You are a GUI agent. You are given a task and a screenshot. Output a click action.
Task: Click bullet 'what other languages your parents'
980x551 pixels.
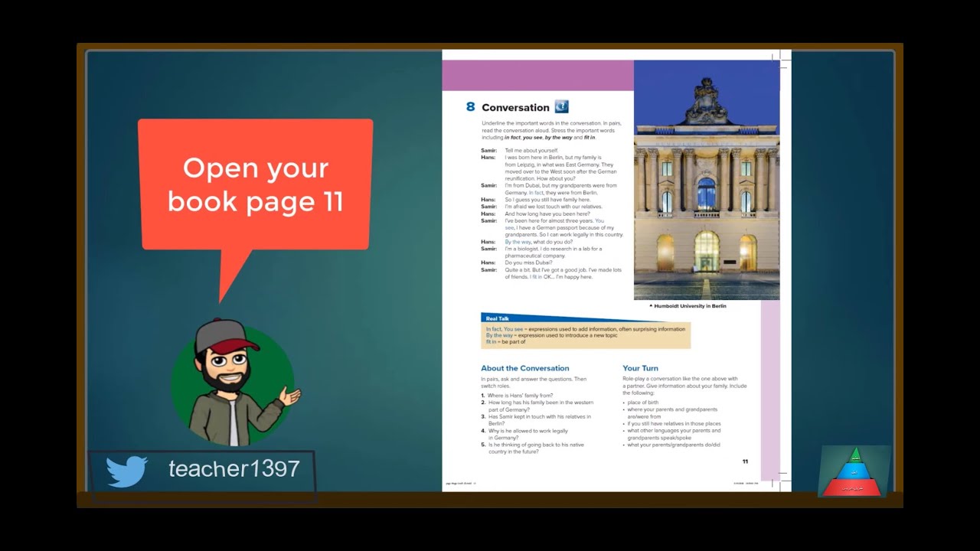(671, 434)
